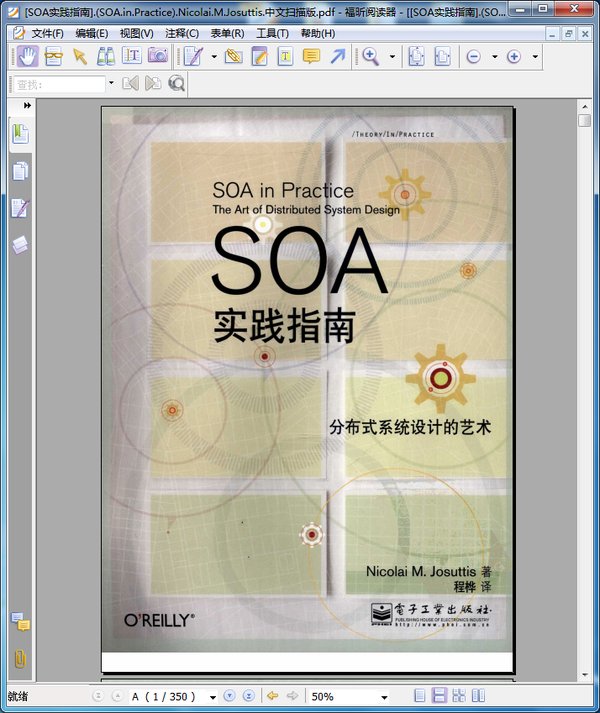This screenshot has width=600, height=713.
Task: Close the document with inner X button
Action: tap(585, 34)
